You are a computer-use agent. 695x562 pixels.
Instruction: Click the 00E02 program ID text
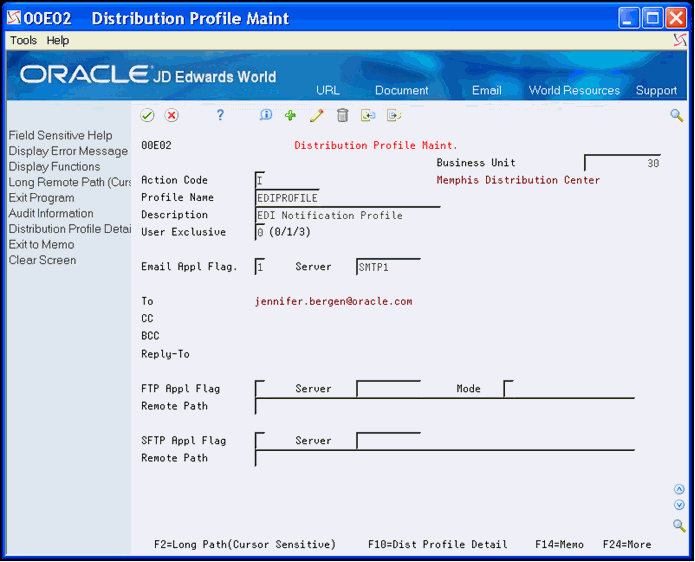tap(156, 145)
